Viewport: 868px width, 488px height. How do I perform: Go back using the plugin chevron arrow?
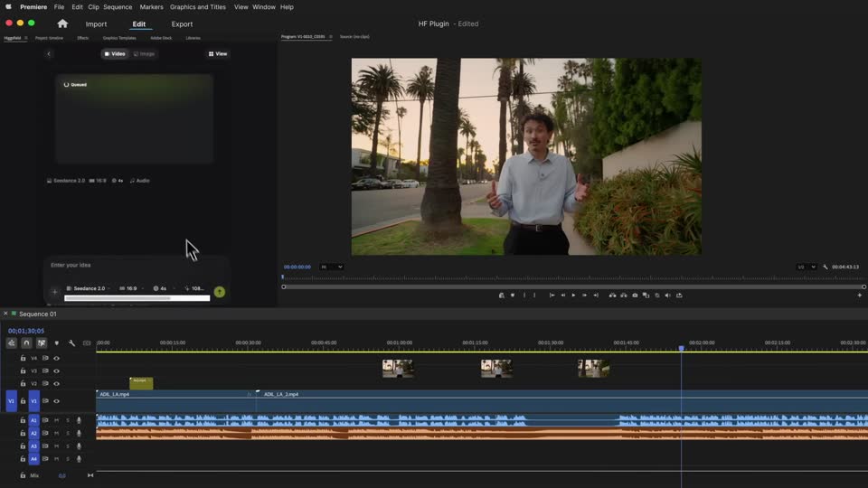click(x=49, y=53)
